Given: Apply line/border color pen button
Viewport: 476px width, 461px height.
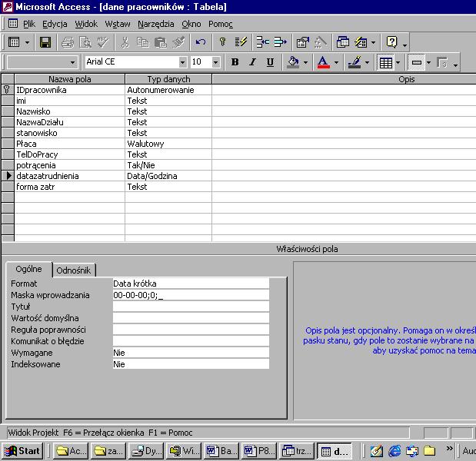Looking at the screenshot, I should [355, 62].
